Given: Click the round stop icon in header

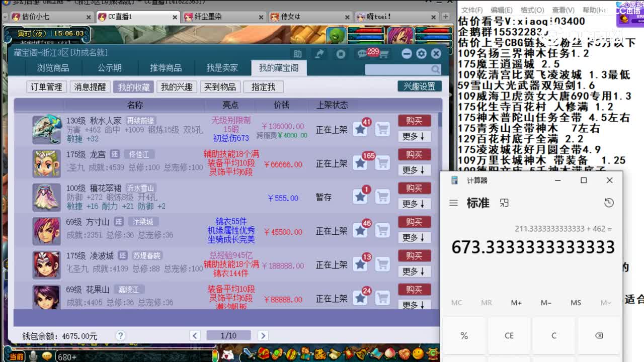Looking at the screenshot, I should 341,54.
